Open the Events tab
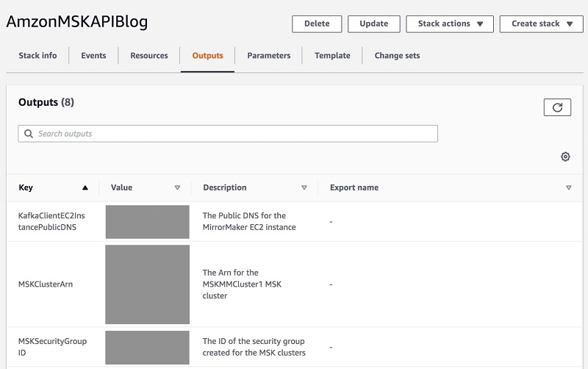Screen dimensions: 588x369 pyautogui.click(x=93, y=55)
